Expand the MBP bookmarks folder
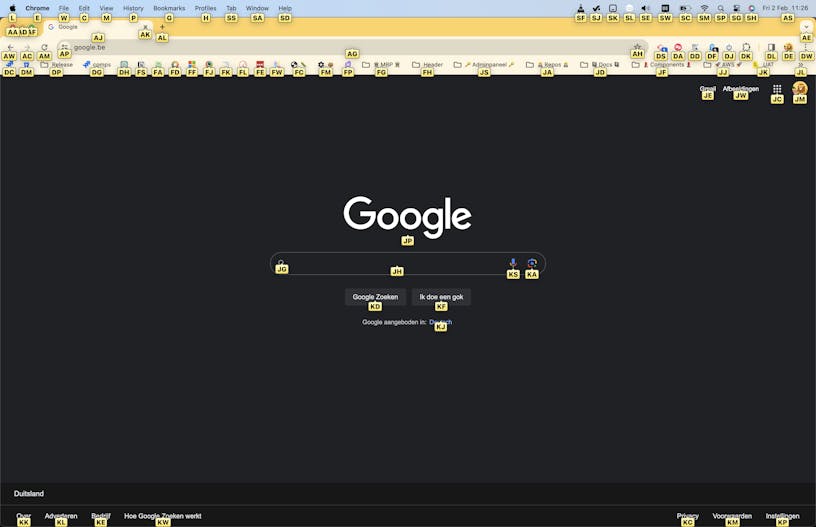 point(381,65)
